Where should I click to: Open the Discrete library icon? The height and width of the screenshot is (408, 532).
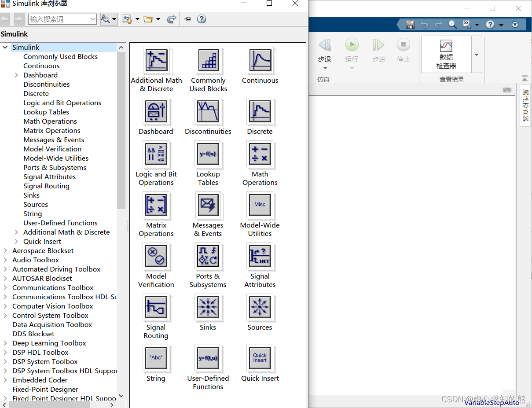coord(260,112)
